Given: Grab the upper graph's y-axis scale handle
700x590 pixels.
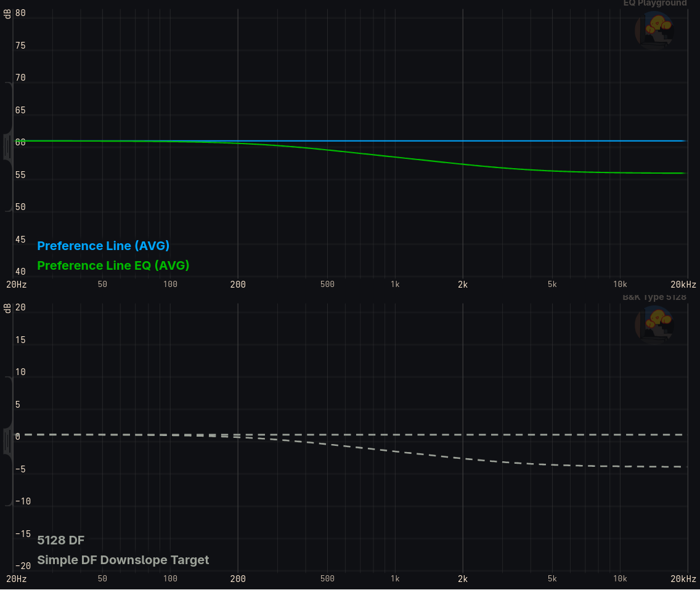Looking at the screenshot, I should [x=7, y=147].
